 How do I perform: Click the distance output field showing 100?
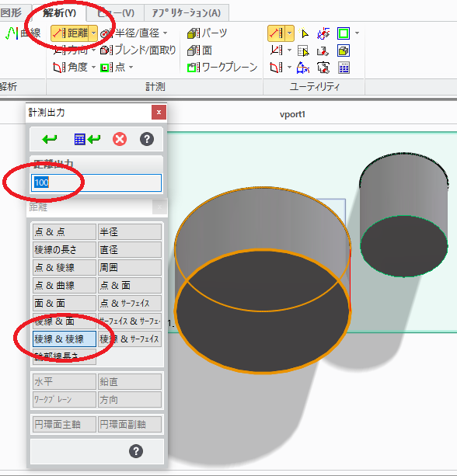96,182
